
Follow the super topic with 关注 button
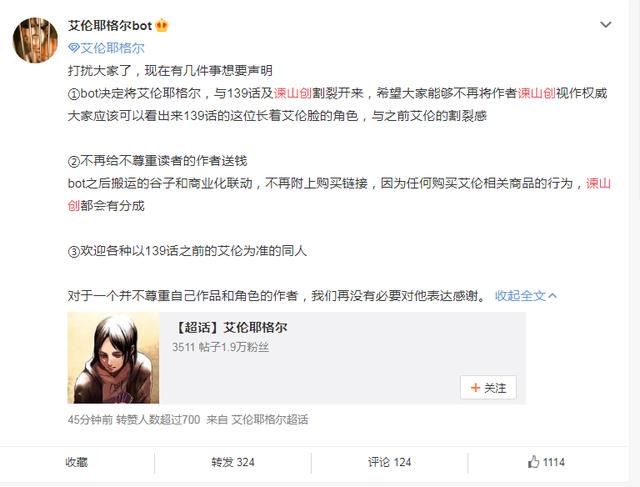click(488, 387)
